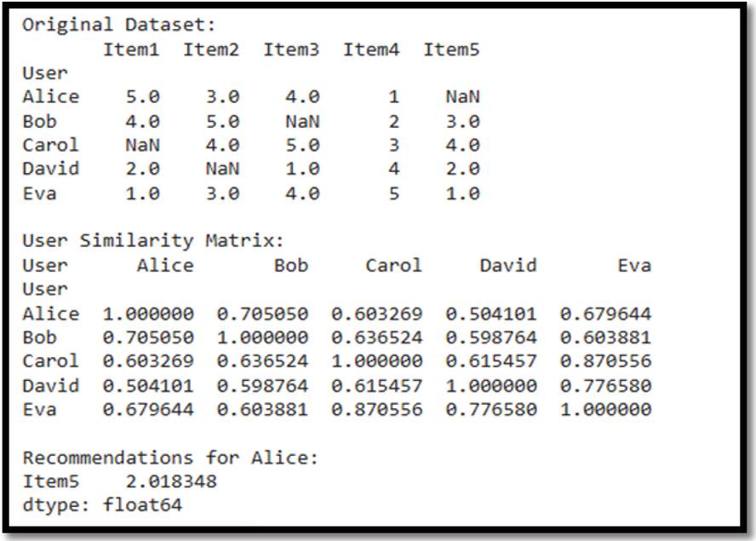Click the predicted score 2.018348

171,481
